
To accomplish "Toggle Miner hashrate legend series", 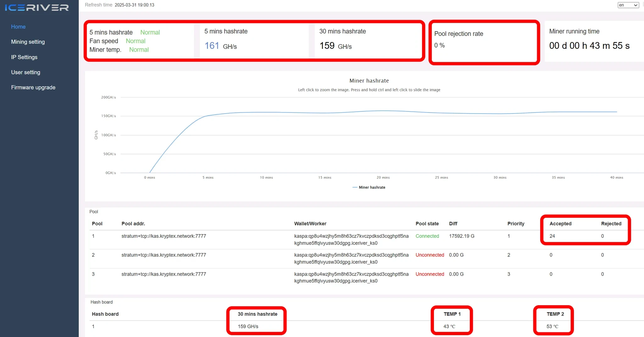I will point(369,187).
